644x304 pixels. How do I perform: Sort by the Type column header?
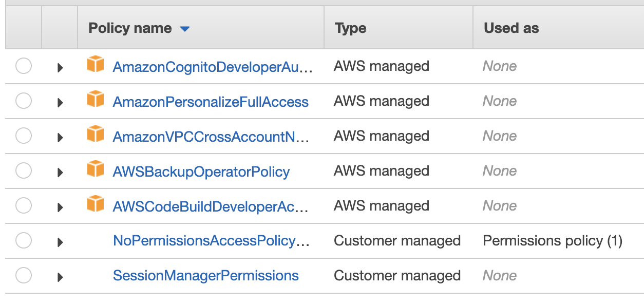click(350, 28)
